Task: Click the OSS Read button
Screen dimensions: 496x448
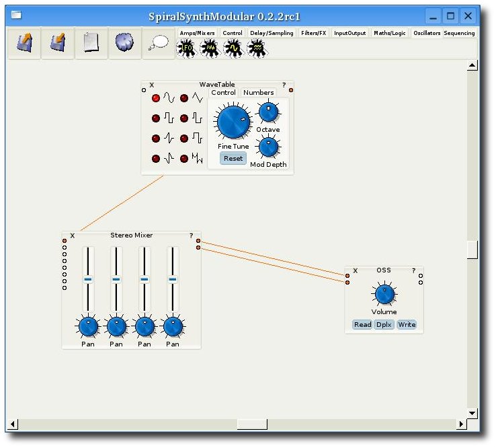Action: (362, 324)
